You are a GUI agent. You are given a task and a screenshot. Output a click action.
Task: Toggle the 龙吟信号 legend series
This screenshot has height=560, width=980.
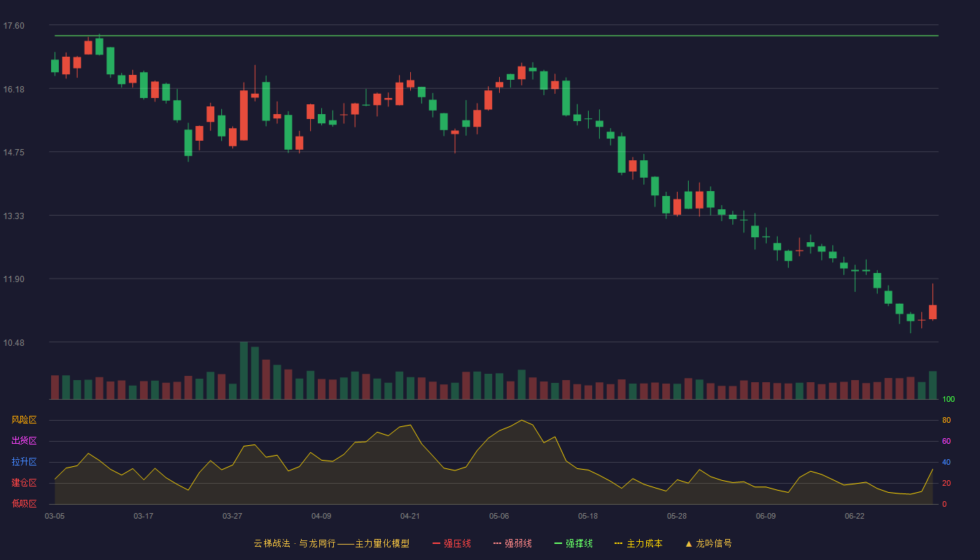click(x=708, y=543)
